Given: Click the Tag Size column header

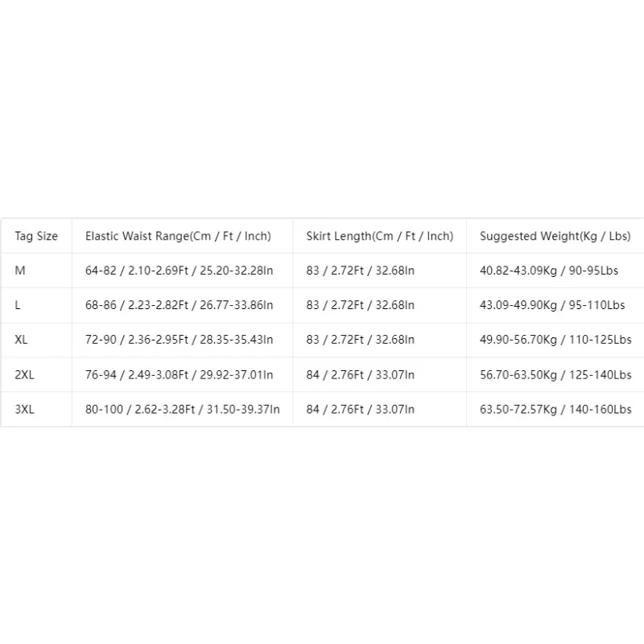Looking at the screenshot, I should (x=36, y=236).
